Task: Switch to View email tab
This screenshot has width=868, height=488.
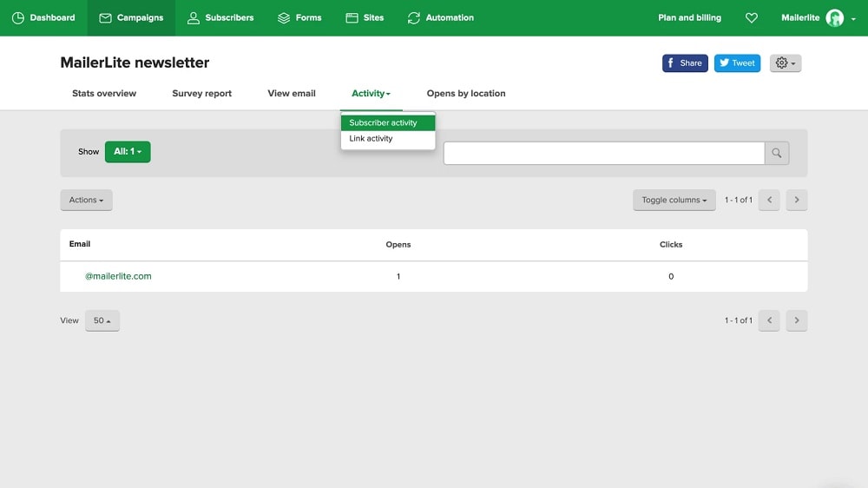Action: (291, 94)
